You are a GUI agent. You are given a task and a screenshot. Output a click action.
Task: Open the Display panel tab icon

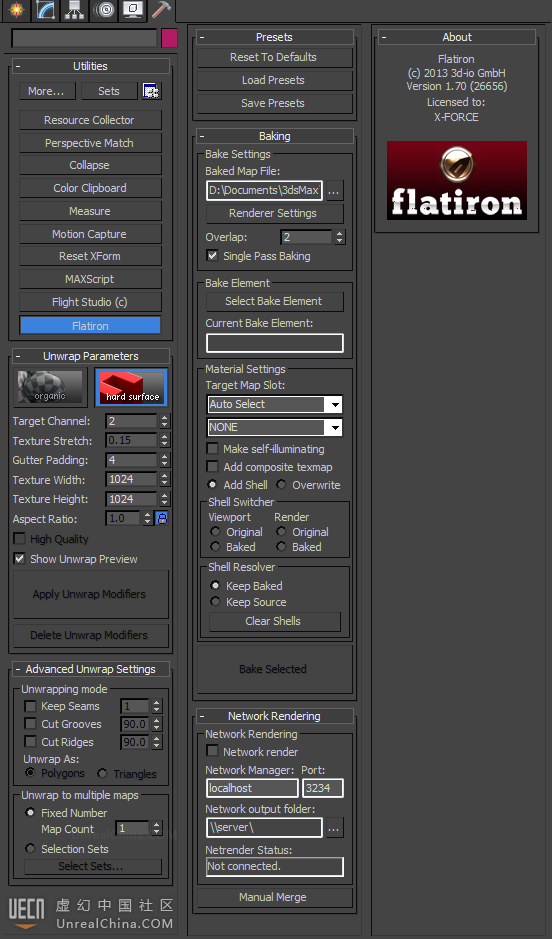point(132,10)
